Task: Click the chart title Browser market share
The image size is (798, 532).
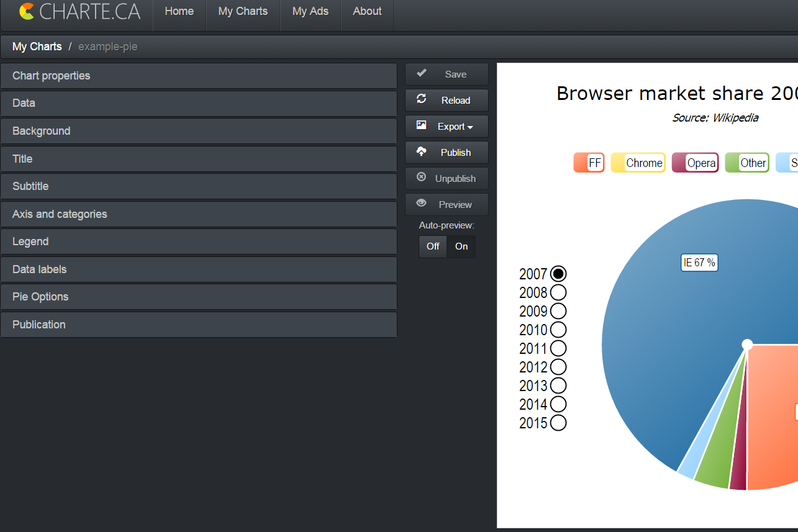Action: click(x=677, y=93)
